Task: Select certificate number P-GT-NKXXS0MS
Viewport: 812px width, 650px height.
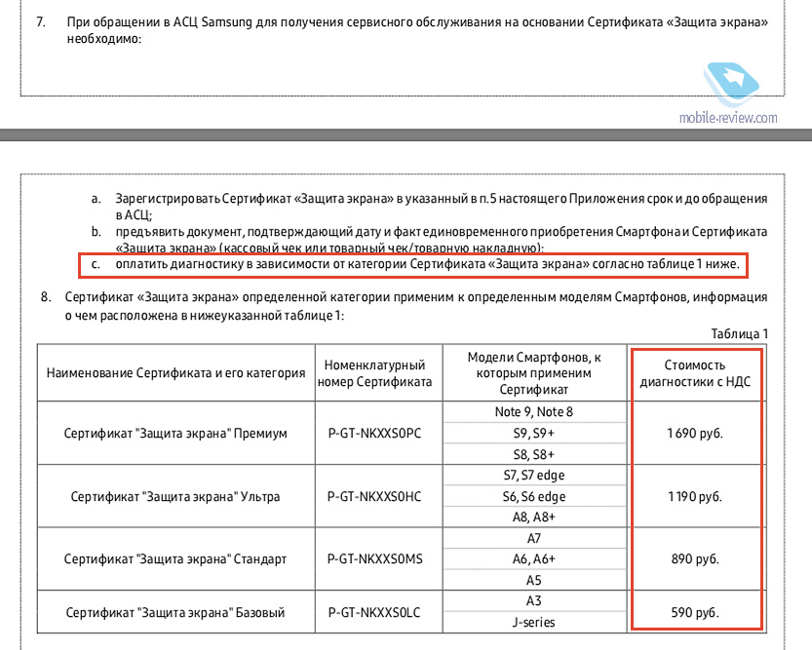Action: 375,559
